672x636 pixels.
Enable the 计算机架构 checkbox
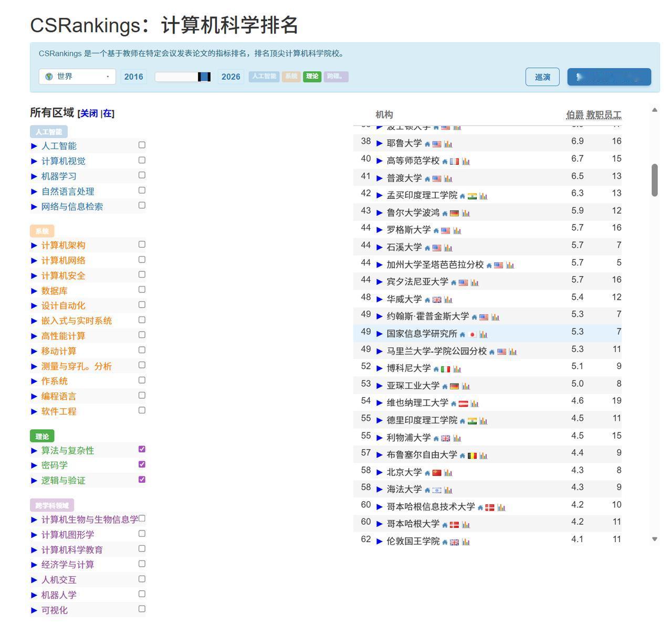click(142, 244)
